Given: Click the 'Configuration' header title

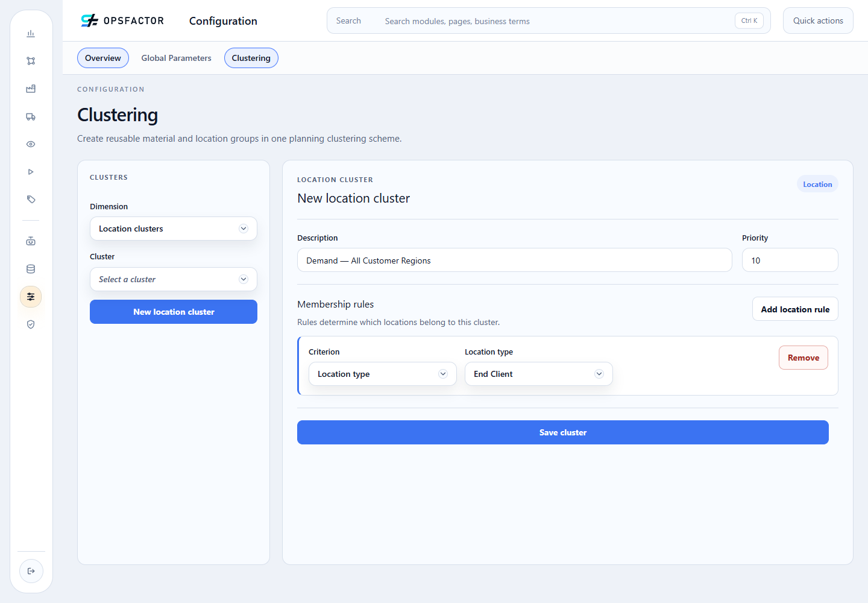Looking at the screenshot, I should point(223,21).
